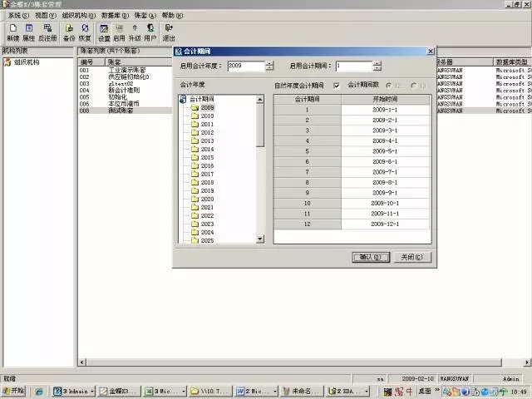
Task: Click the 启用会计年度 input field
Action: [x=246, y=66]
